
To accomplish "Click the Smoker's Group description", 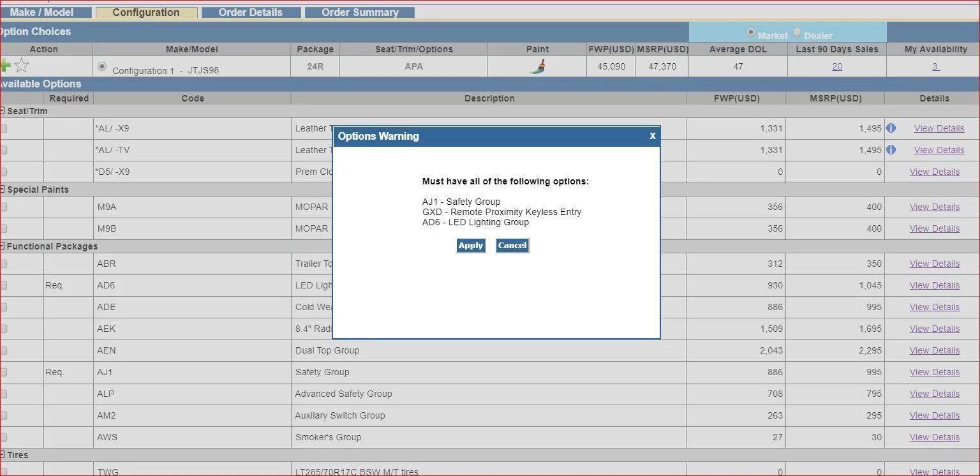I will tap(328, 437).
